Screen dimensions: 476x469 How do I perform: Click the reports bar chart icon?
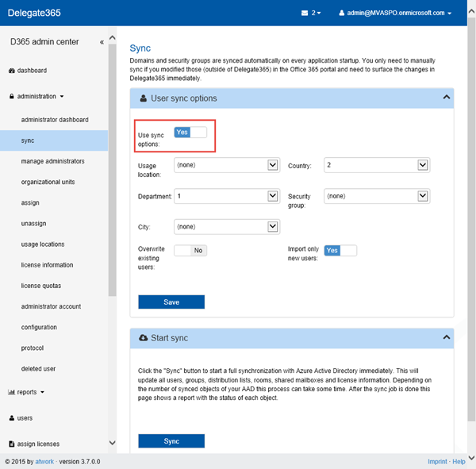(11, 392)
